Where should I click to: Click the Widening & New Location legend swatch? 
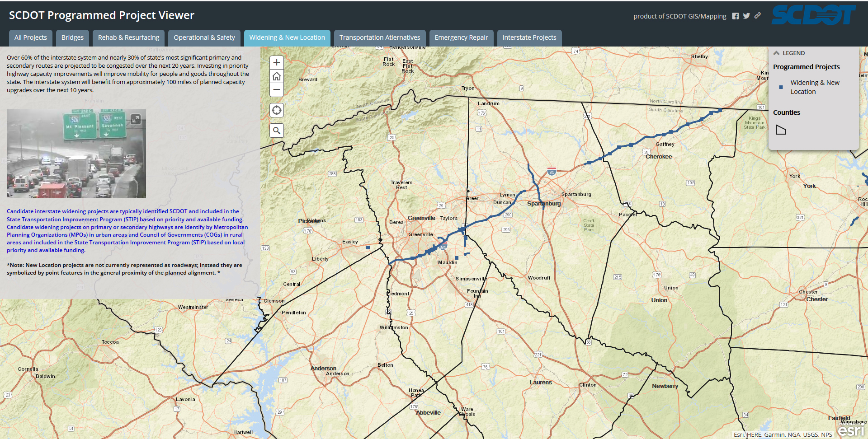click(781, 87)
